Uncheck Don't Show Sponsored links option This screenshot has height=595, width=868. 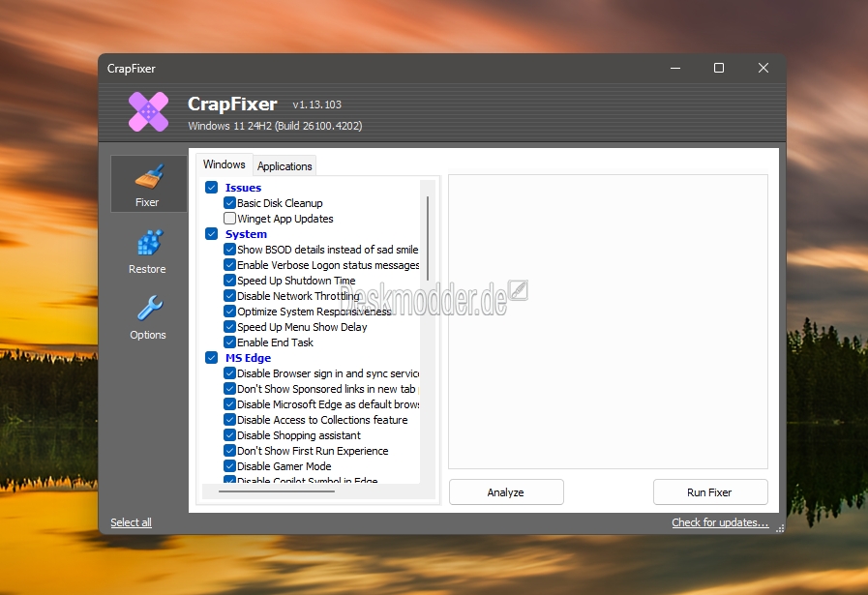(x=229, y=389)
